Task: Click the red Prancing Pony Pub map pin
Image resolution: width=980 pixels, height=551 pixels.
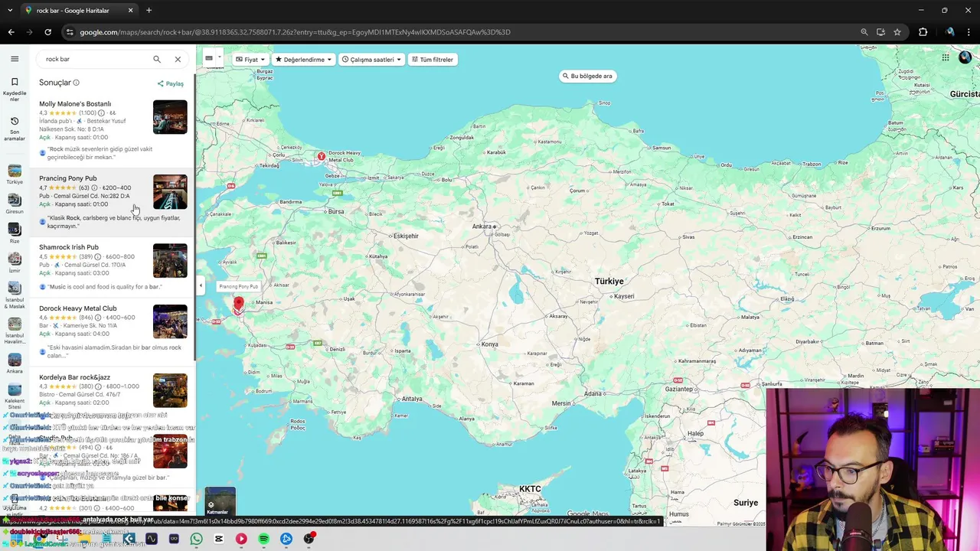Action: tap(239, 305)
